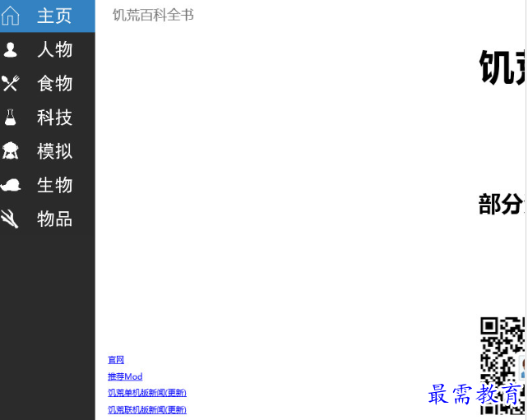Screen dimensions: 528x420
Task: Open the 物品 items section
Action: click(48, 219)
